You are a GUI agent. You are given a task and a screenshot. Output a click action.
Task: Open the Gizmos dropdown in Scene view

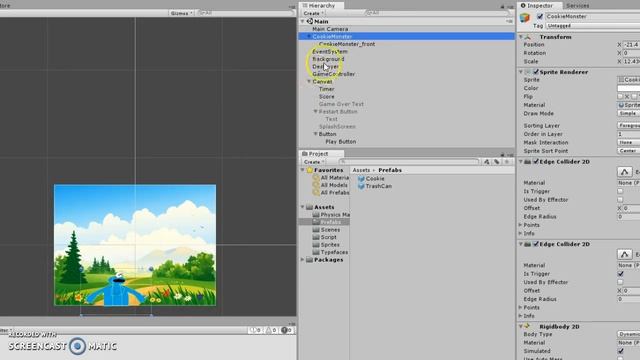181,13
